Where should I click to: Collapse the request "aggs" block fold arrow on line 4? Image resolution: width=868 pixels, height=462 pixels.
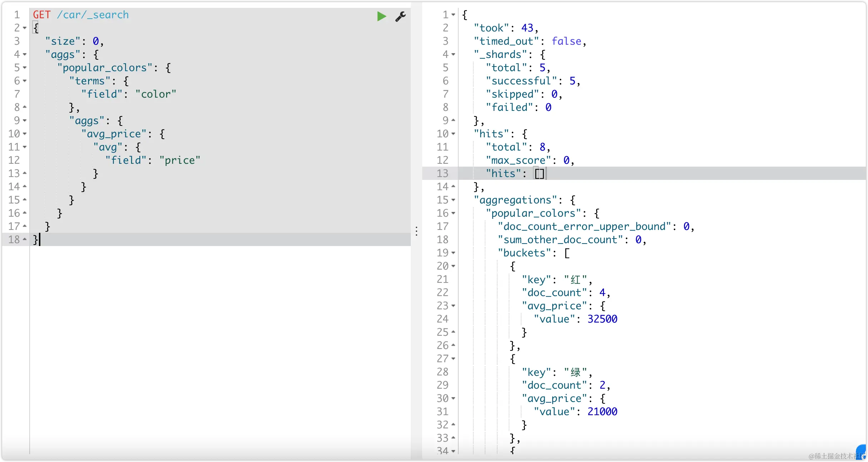(25, 54)
